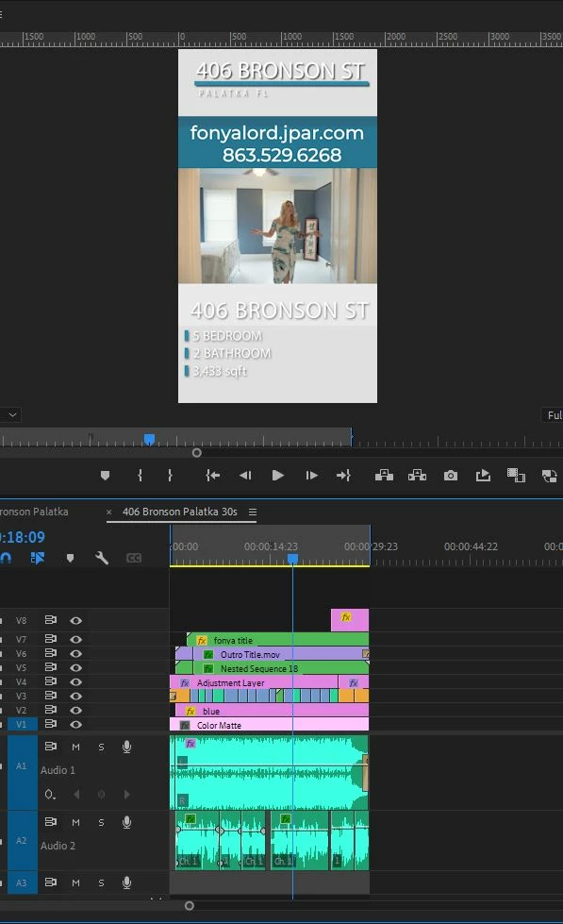Jump to the Out point
Viewport: 563px width, 924px height.
pos(344,475)
